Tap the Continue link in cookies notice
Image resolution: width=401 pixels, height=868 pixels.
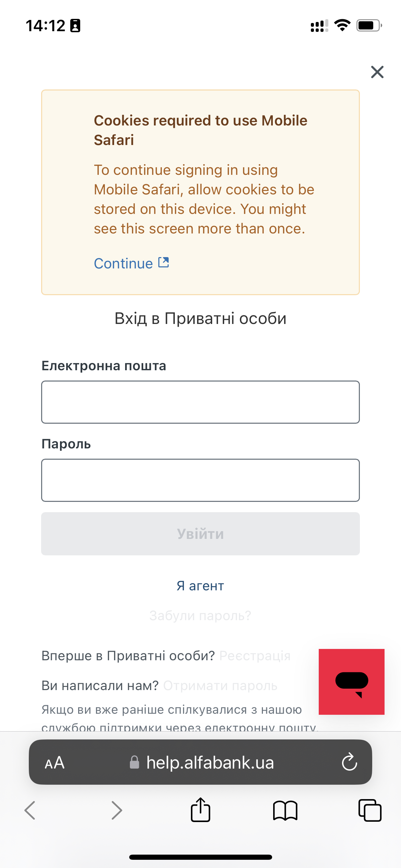pos(123,264)
